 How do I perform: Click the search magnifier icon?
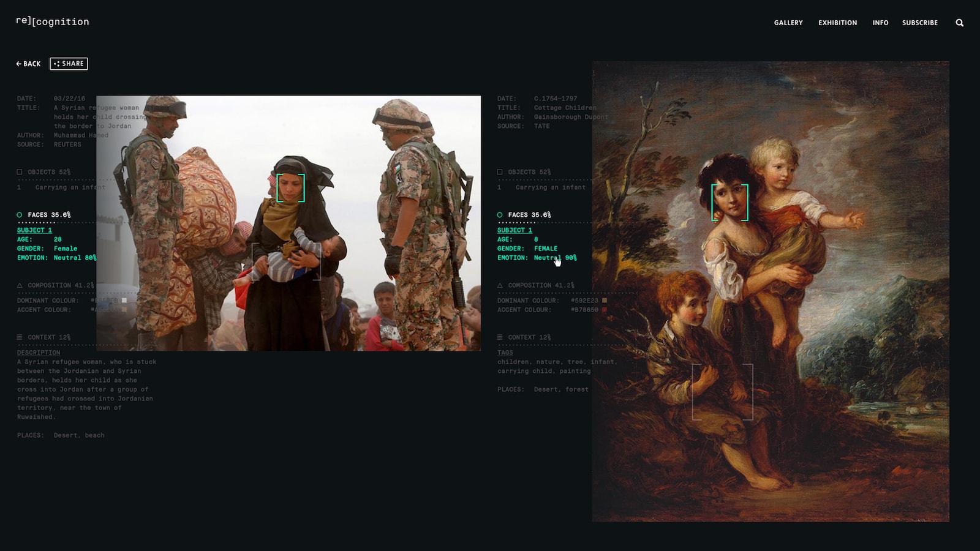(x=959, y=23)
